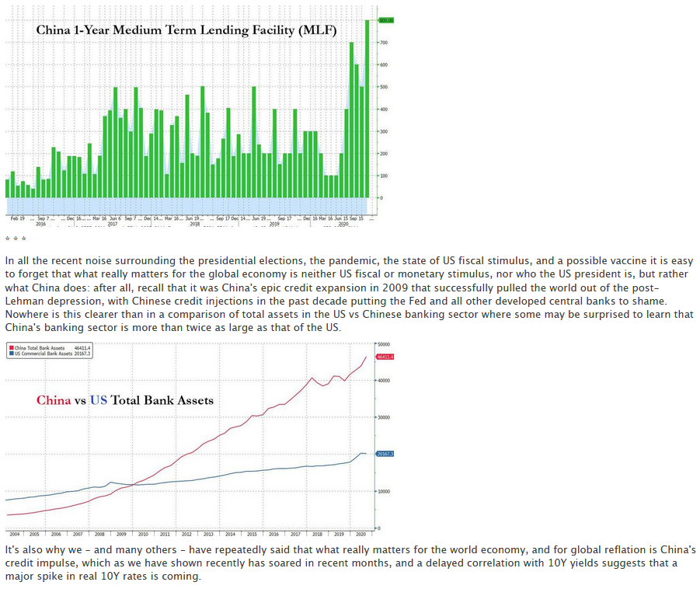Screen dimensions: 700x589
Task: Click the phrase 'Nowhere is this clearer'
Action: coord(61,315)
